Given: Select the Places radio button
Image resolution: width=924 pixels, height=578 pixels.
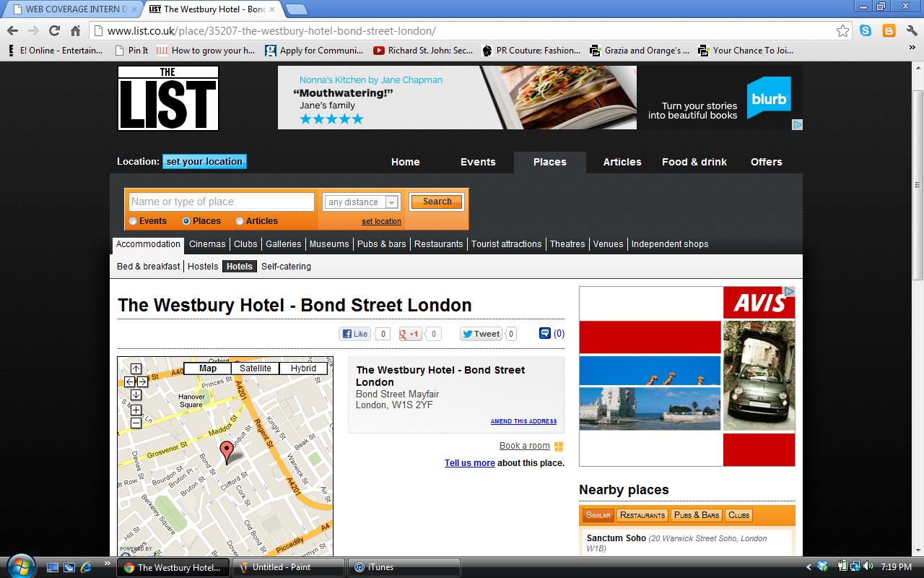Looking at the screenshot, I should click(186, 221).
